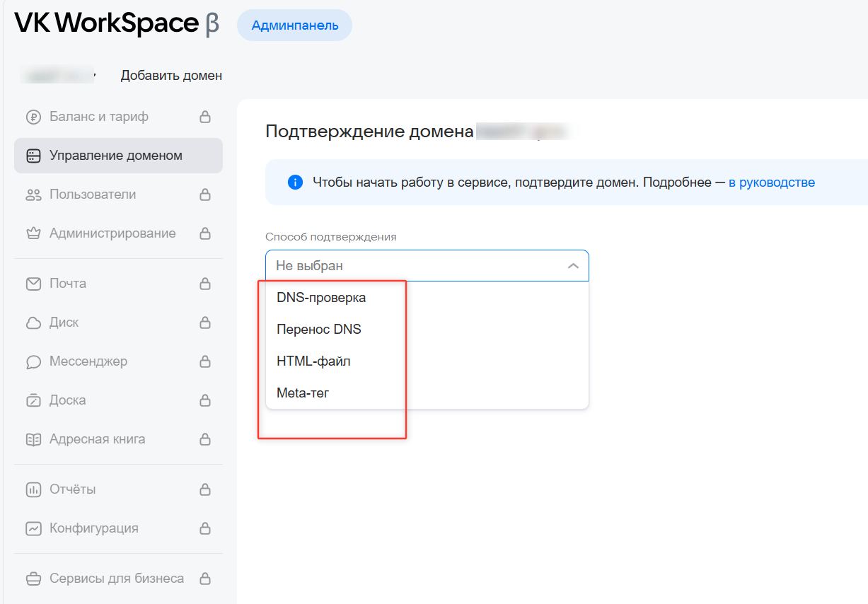Click the cloud icon for Диск
The width and height of the screenshot is (868, 604).
(x=33, y=323)
